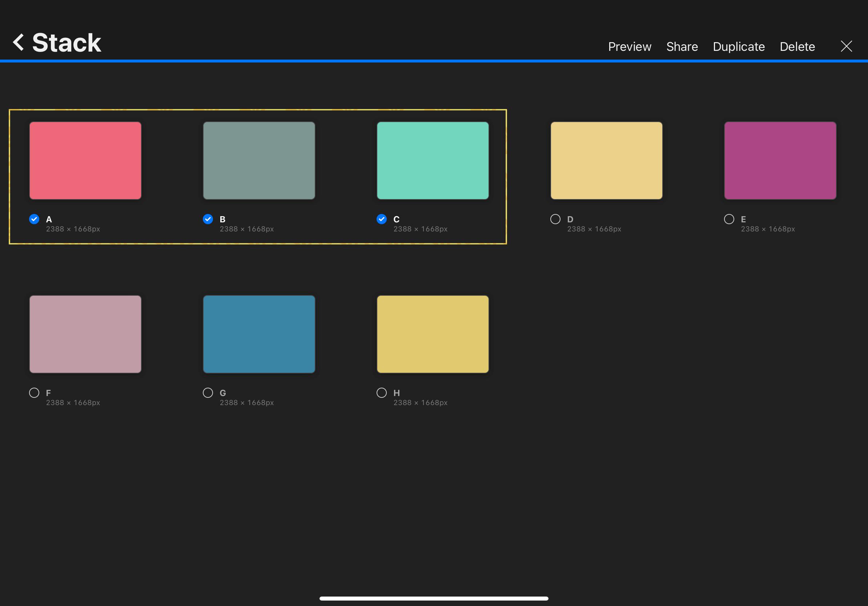The image size is (868, 606).
Task: Deselect canvas C
Action: point(381,219)
